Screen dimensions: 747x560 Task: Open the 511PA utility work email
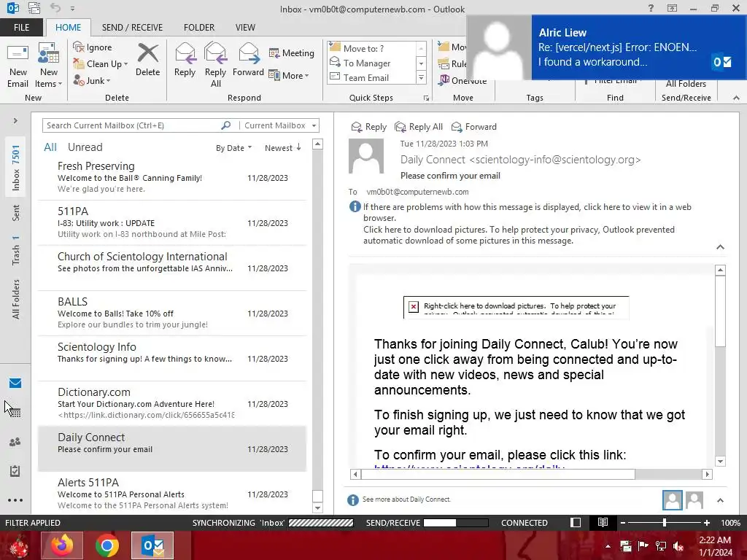(172, 222)
